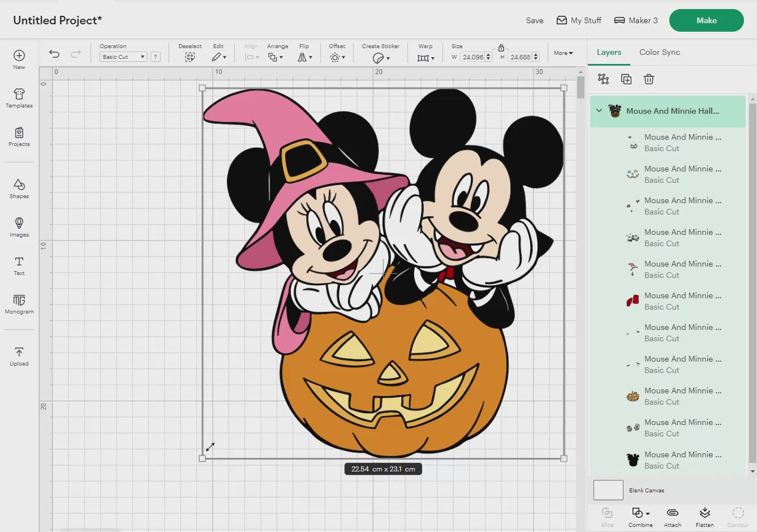The width and height of the screenshot is (757, 532).
Task: Click the Delete layer trash icon
Action: point(649,79)
